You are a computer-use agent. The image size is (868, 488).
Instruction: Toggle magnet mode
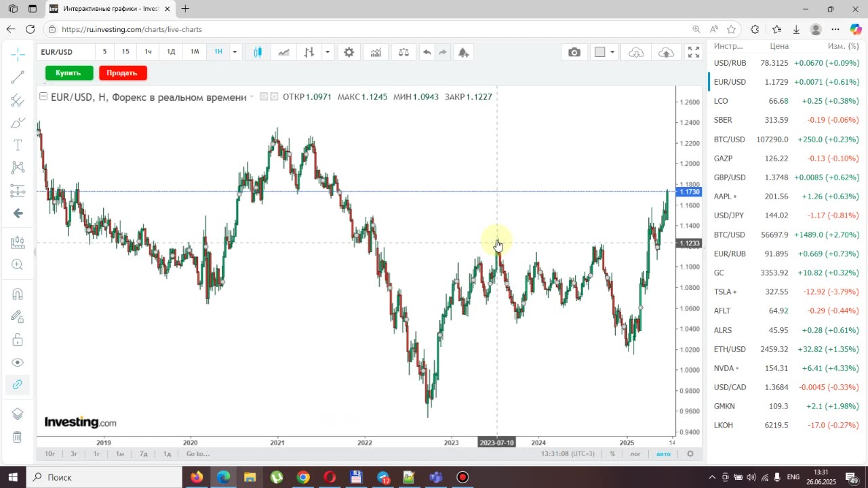click(x=18, y=293)
